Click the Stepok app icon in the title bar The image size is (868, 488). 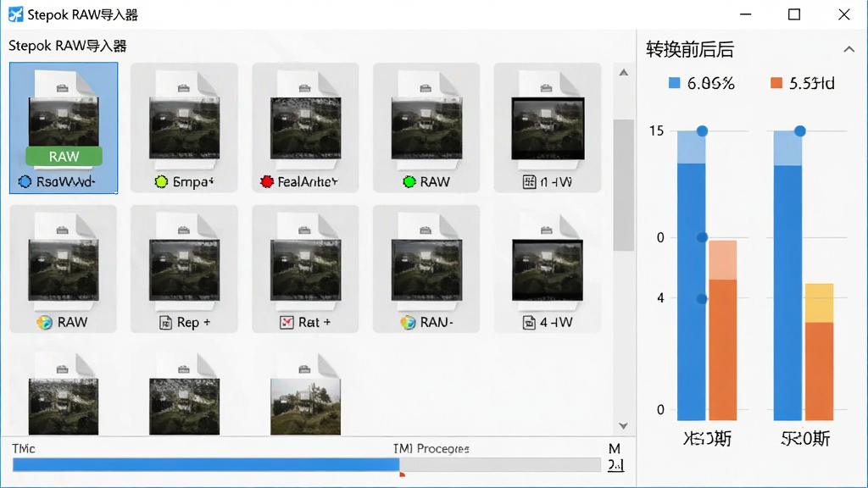(x=15, y=14)
